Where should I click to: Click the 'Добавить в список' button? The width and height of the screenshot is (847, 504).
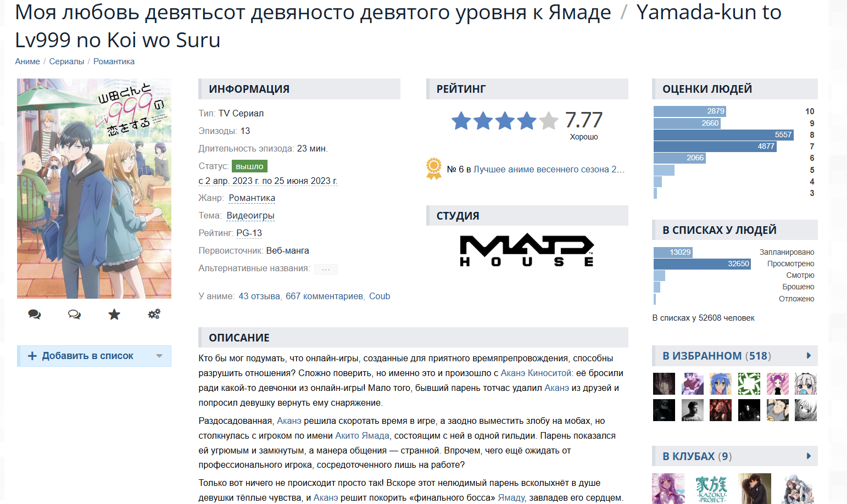click(x=94, y=356)
